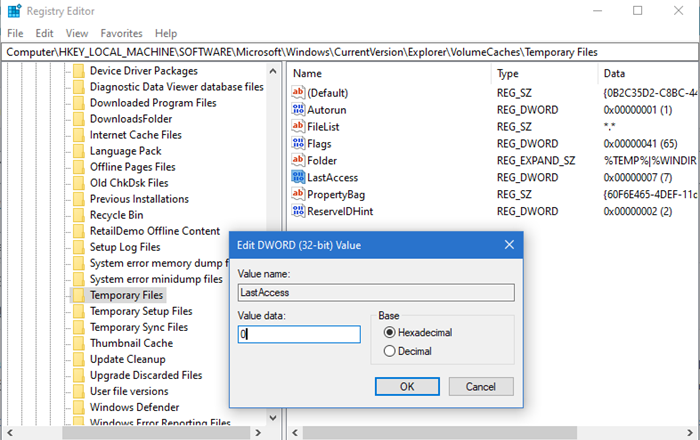
Task: Select the Temporary Sync Files key
Action: 139,328
